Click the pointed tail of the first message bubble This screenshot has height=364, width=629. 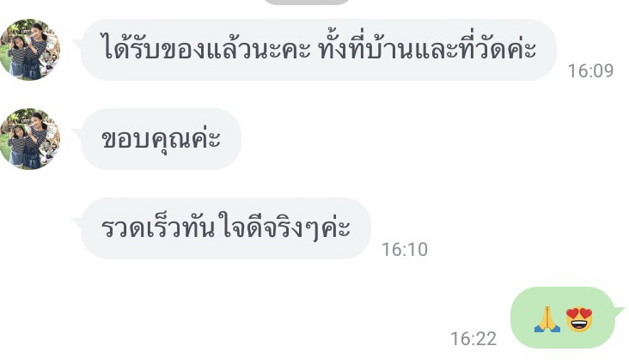point(76,43)
